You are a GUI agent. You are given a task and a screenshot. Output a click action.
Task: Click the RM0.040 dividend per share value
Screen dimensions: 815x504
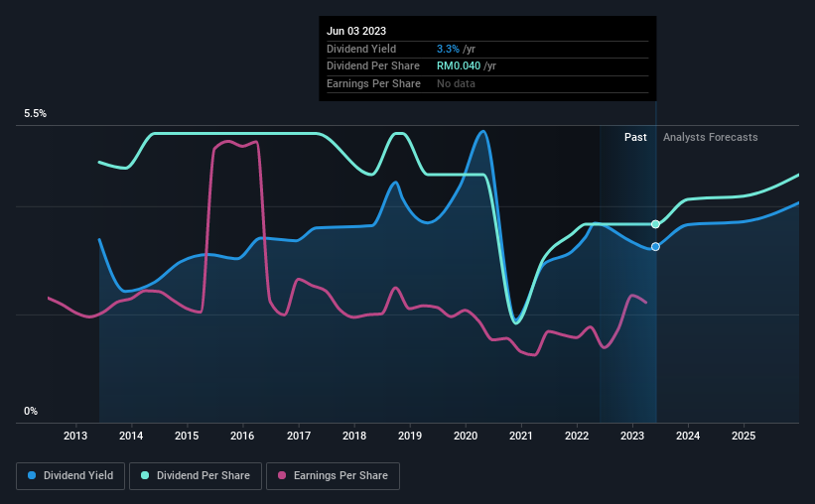click(x=459, y=66)
